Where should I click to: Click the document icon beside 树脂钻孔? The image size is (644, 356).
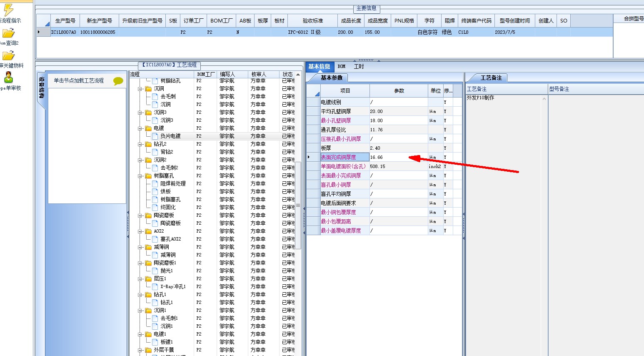[x=155, y=81]
